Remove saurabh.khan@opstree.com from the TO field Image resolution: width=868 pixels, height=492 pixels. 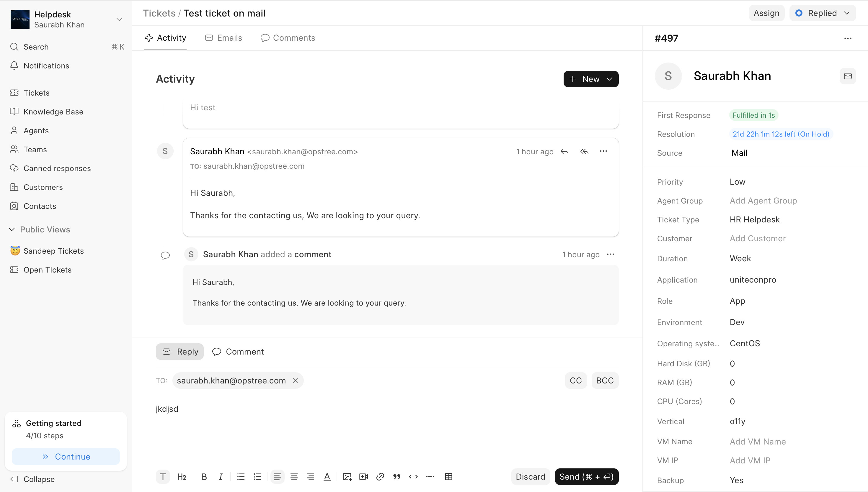(295, 381)
